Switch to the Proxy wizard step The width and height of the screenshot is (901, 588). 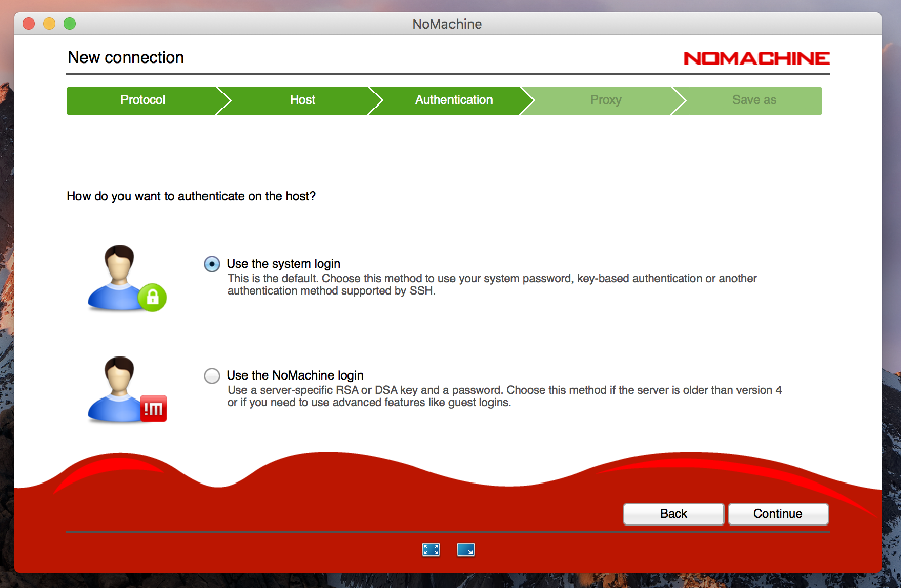605,100
